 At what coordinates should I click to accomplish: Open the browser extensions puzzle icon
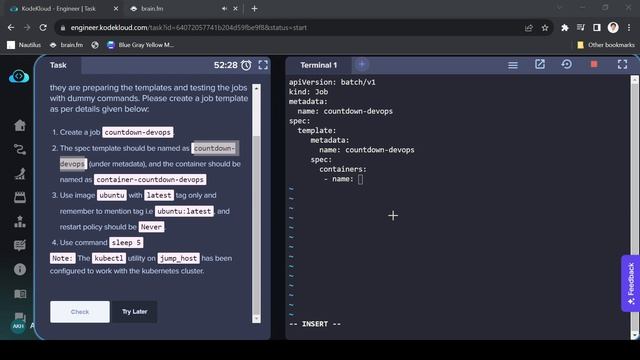[564, 28]
